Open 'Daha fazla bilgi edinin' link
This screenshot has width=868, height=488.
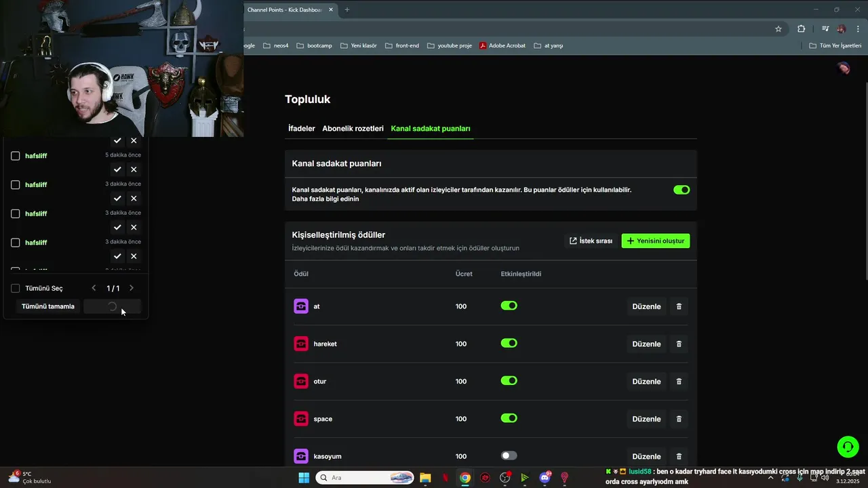[325, 199]
